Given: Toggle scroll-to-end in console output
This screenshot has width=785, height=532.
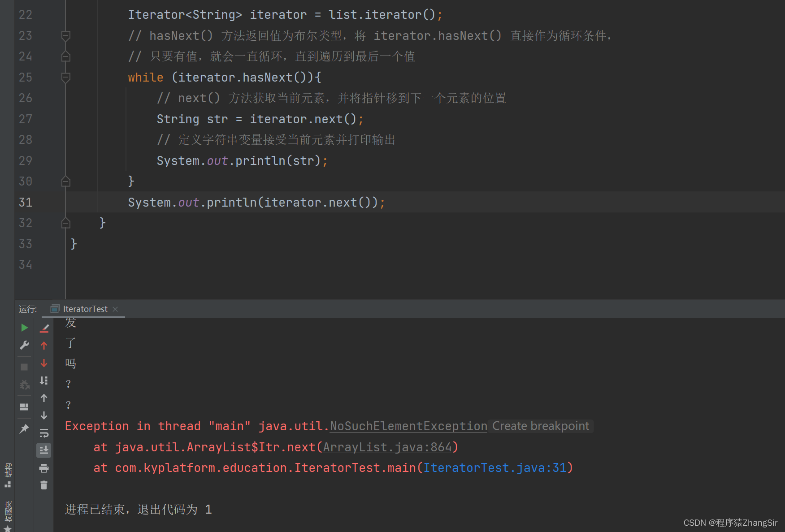Looking at the screenshot, I should [x=44, y=450].
